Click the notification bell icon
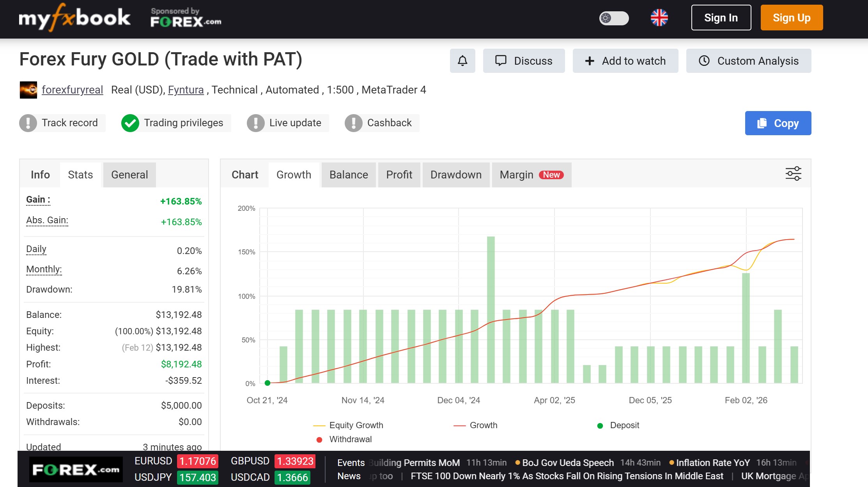The image size is (868, 487). tap(462, 61)
